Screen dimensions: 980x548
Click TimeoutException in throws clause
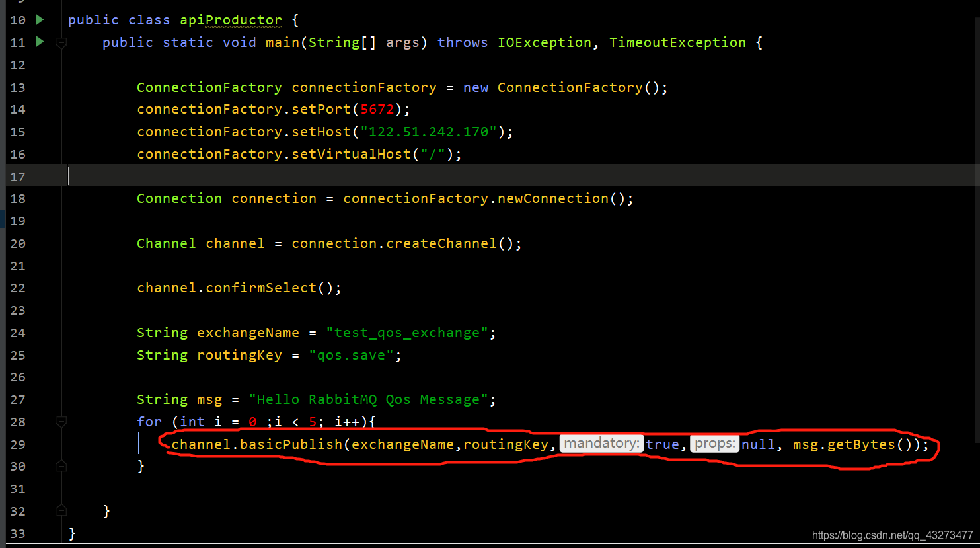[x=677, y=42]
